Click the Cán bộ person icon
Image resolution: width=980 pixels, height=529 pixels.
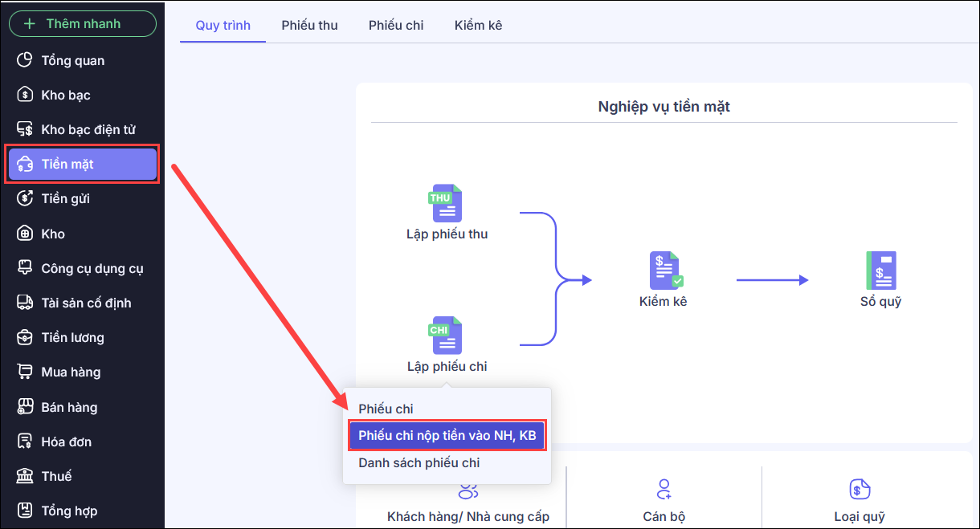click(664, 488)
